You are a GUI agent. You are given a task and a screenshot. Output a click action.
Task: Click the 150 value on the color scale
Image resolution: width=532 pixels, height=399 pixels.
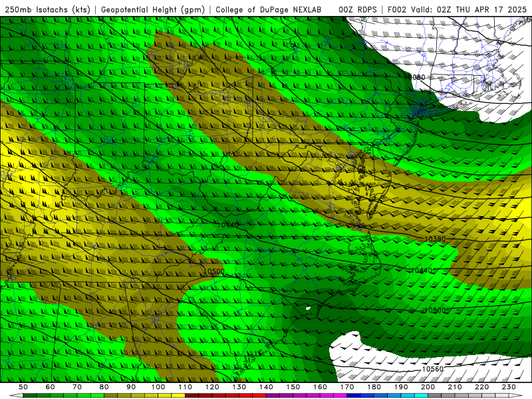pyautogui.click(x=293, y=387)
